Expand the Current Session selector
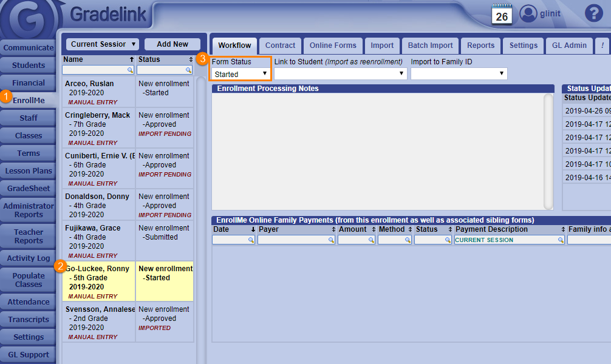This screenshot has height=364, width=611. coord(102,44)
